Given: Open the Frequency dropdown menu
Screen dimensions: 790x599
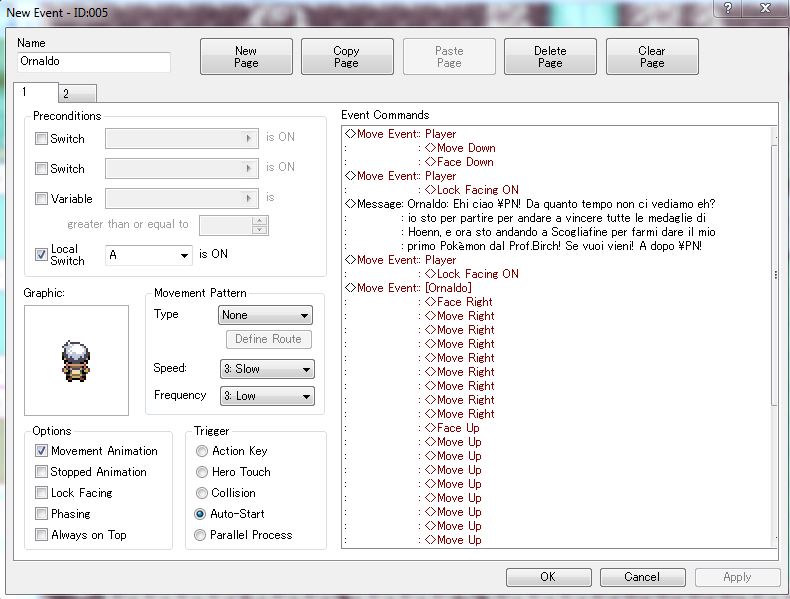Looking at the screenshot, I should pos(265,397).
